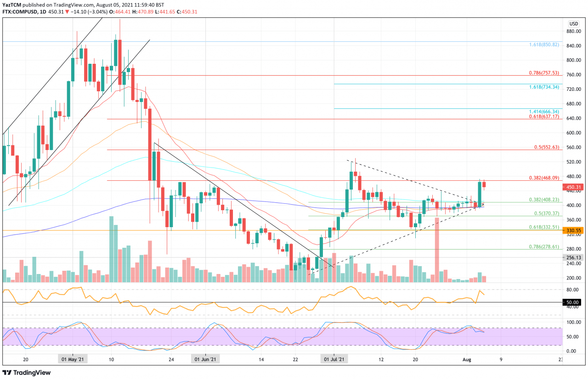
Task: Click the TradingView logo at the bottom
Action: [x=27, y=373]
